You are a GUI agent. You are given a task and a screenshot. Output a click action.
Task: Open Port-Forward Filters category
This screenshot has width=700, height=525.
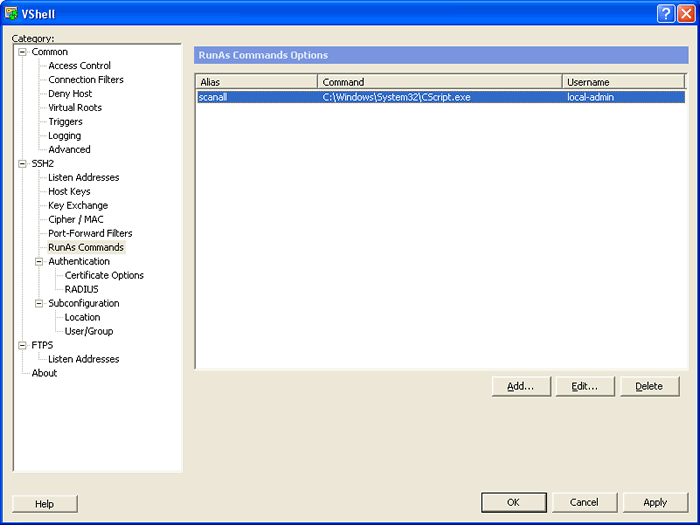pyautogui.click(x=90, y=233)
